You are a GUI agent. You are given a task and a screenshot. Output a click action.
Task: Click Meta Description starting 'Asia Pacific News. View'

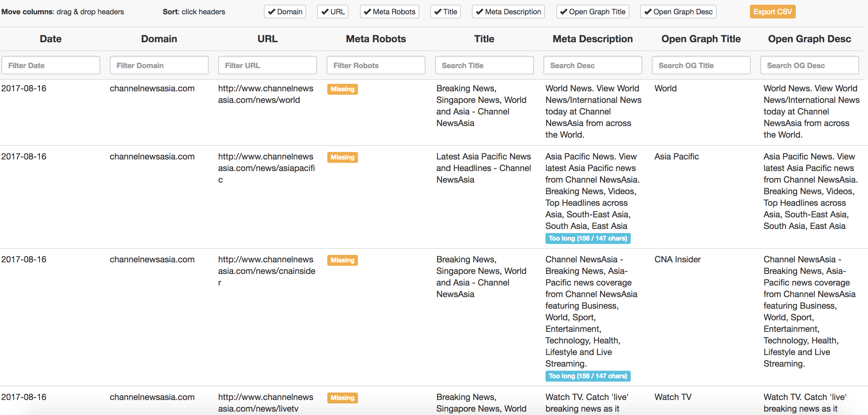point(593,191)
